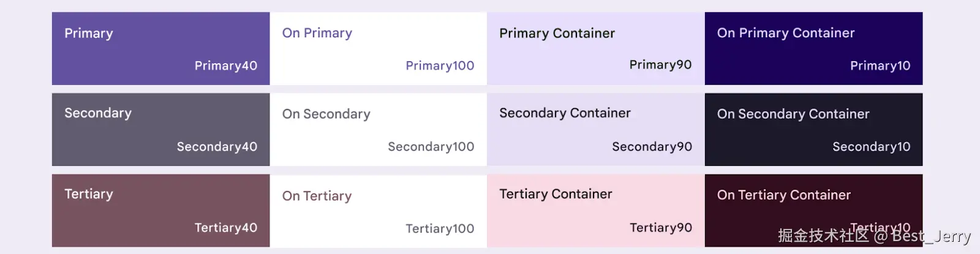Choose the dark maroon On Tertiary Container swatch
This screenshot has width=980, height=254.
point(813,211)
